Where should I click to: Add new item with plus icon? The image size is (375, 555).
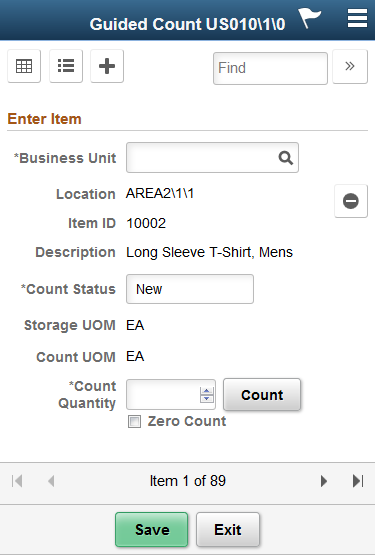pos(107,66)
